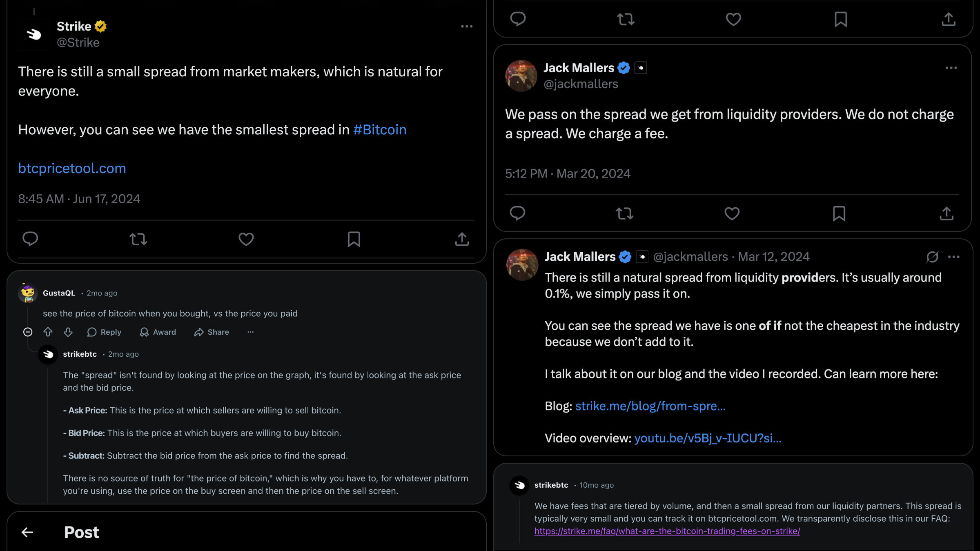
Task: Click Jack Mallers' profile picture on Mar 20 tweet
Action: click(x=521, y=76)
